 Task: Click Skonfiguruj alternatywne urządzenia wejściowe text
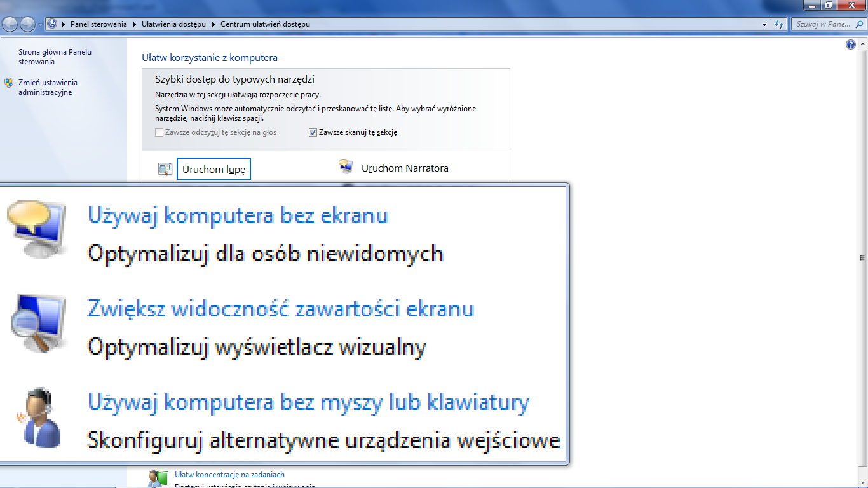[x=323, y=440]
